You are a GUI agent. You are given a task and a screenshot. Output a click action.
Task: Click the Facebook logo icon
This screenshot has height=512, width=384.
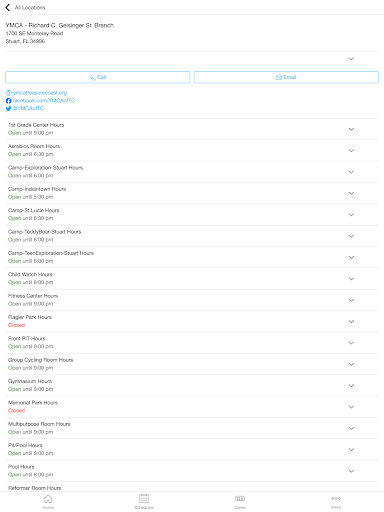9,101
